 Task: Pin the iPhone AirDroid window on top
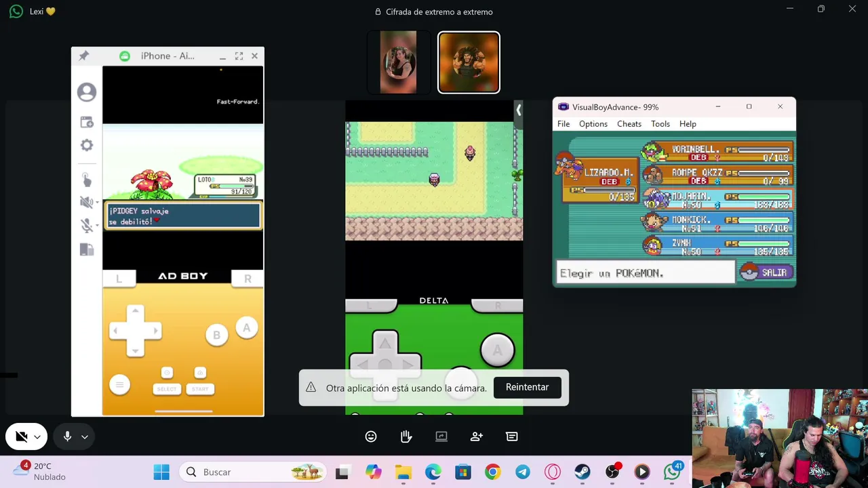point(83,56)
